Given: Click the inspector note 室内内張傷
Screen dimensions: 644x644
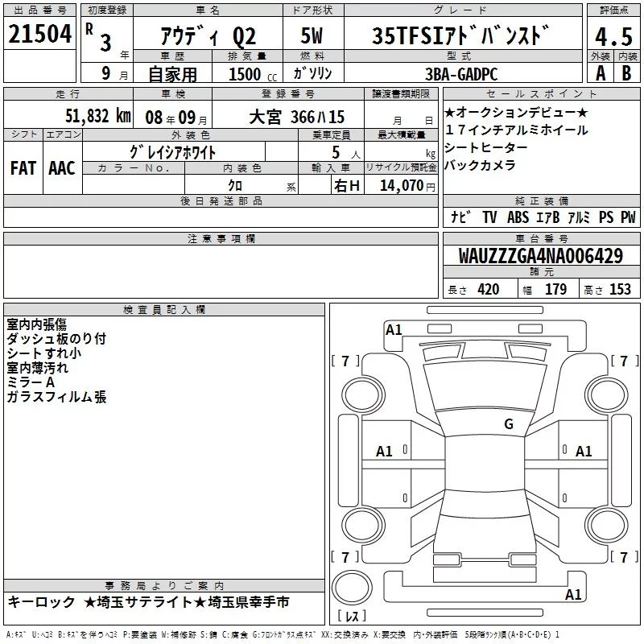Looking at the screenshot, I should click(x=36, y=324).
